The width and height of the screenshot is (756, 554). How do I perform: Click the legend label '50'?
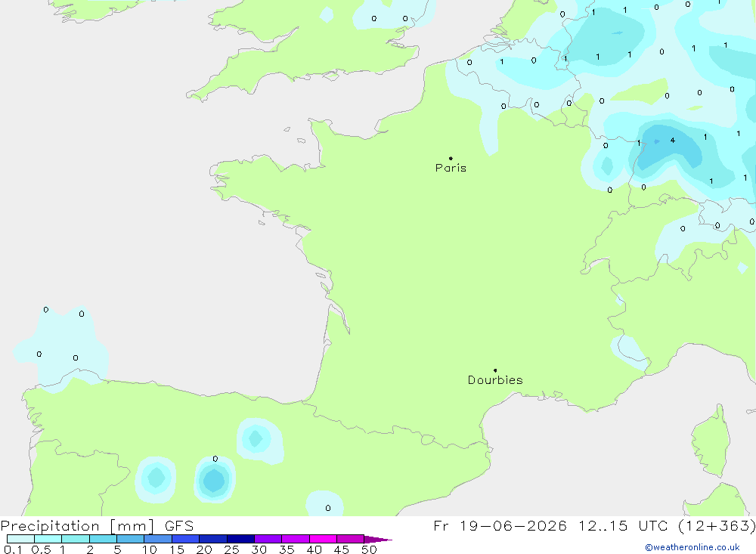click(369, 549)
